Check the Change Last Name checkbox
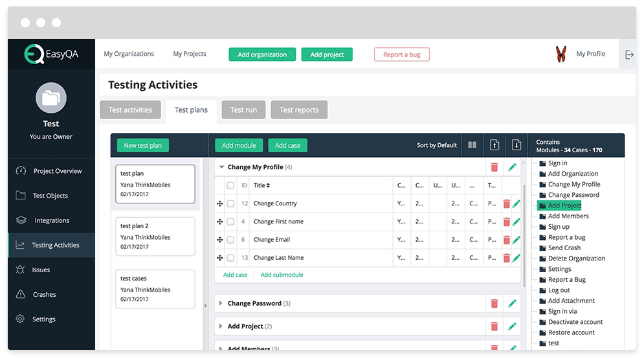 pos(230,258)
